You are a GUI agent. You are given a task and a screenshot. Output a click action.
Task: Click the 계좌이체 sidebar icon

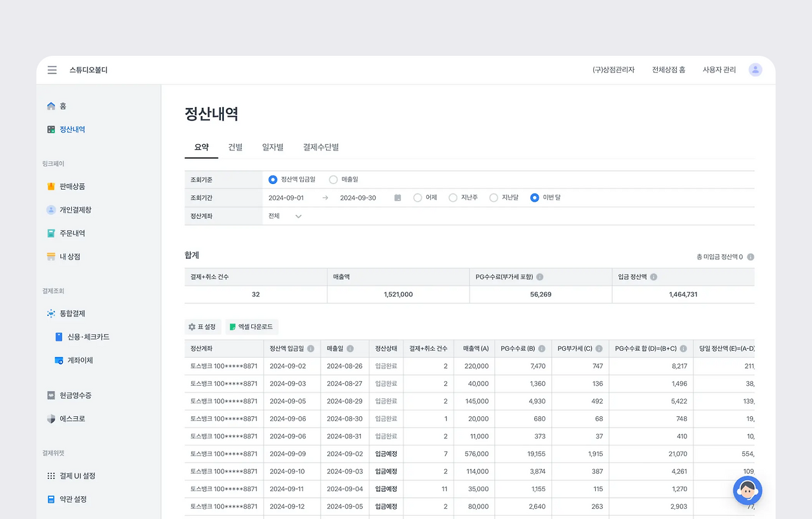59,360
